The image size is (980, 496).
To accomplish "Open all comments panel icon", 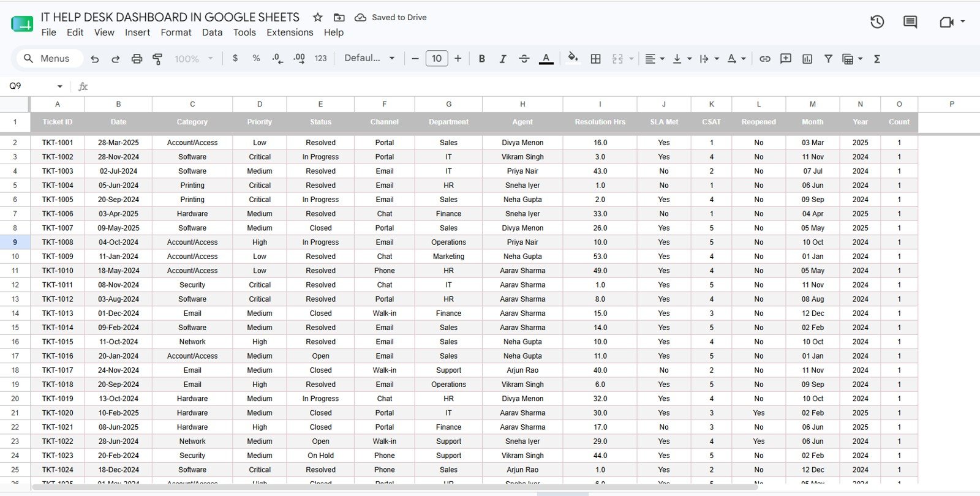I will 910,22.
